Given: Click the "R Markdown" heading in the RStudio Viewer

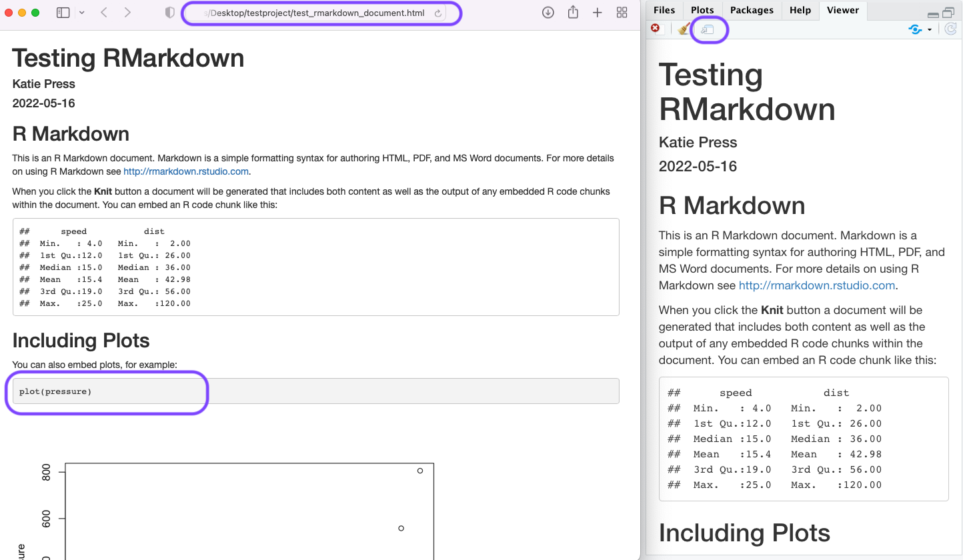Looking at the screenshot, I should click(732, 205).
